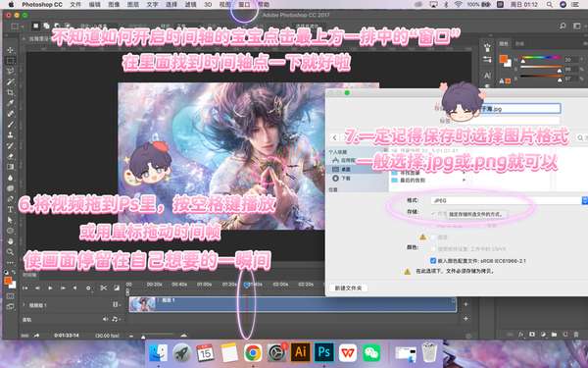Screen dimensions: 588x368
Task: Select the Healing Brush tool
Action: 11,114
